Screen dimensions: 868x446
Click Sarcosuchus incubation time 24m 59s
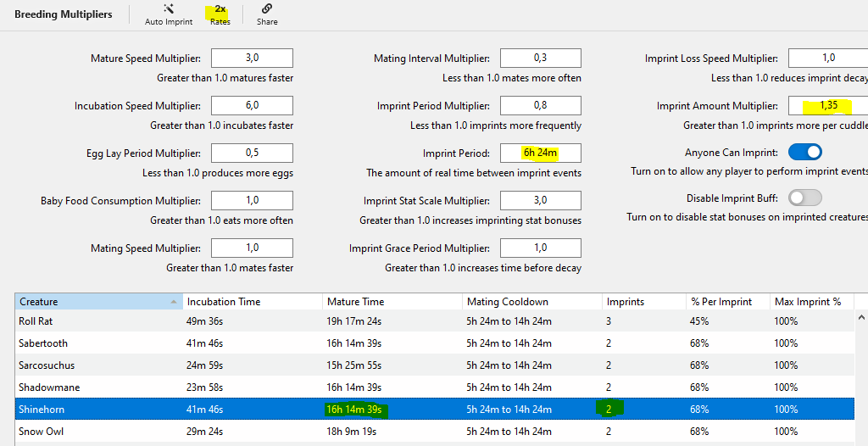(x=205, y=365)
